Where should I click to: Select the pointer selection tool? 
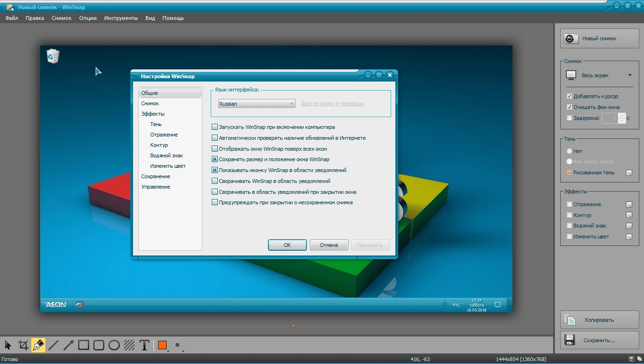coord(8,345)
